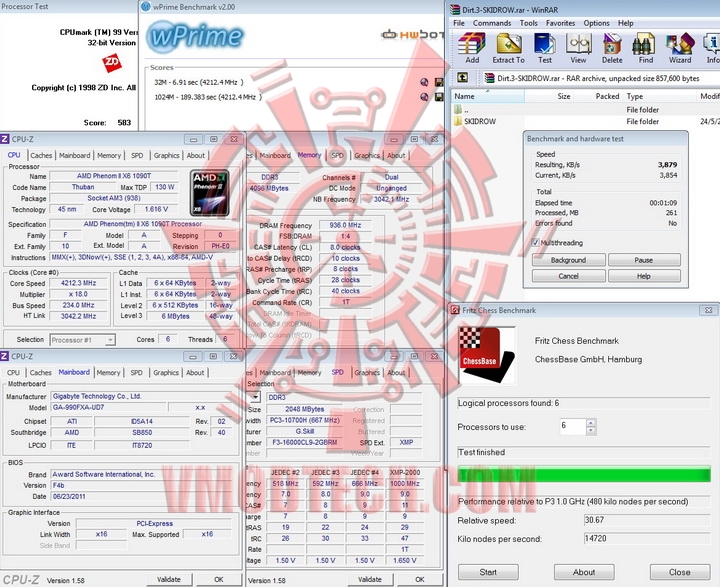The height and width of the screenshot is (587, 720).
Task: Click the Kilo nodes per second value 14720
Action: coord(647,538)
